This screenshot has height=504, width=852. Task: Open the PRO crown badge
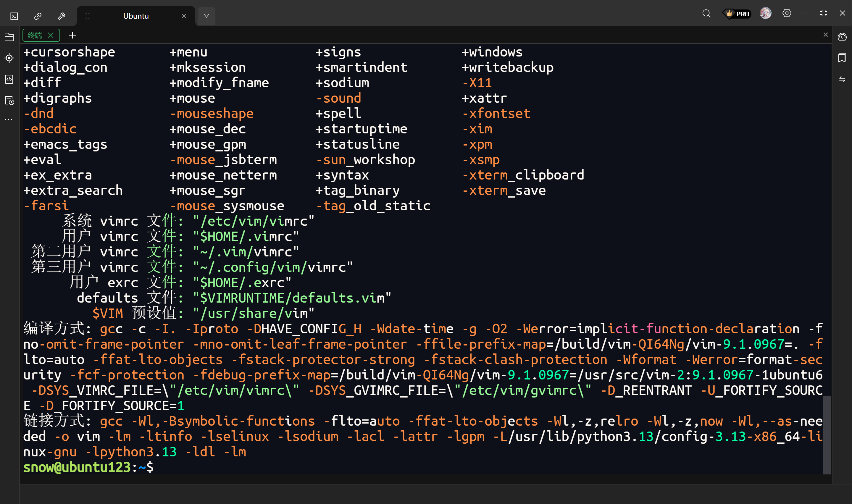[736, 14]
